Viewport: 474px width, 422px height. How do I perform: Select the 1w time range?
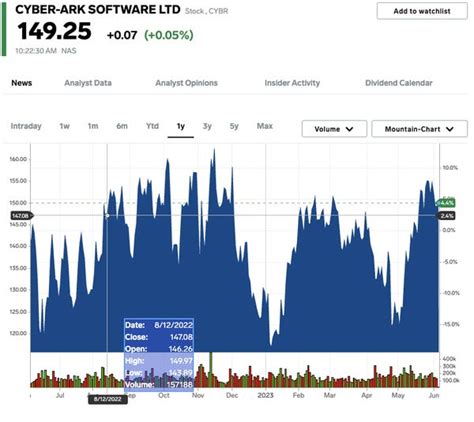point(64,126)
